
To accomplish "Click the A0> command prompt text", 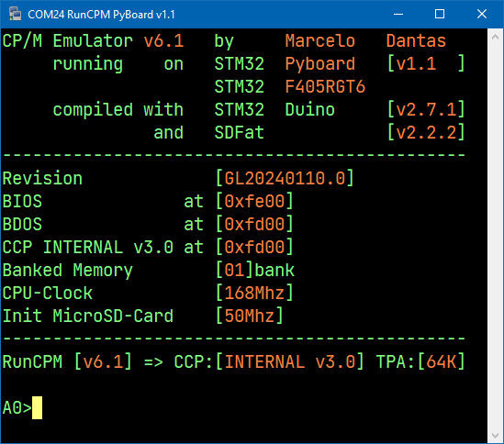I will 17,407.
